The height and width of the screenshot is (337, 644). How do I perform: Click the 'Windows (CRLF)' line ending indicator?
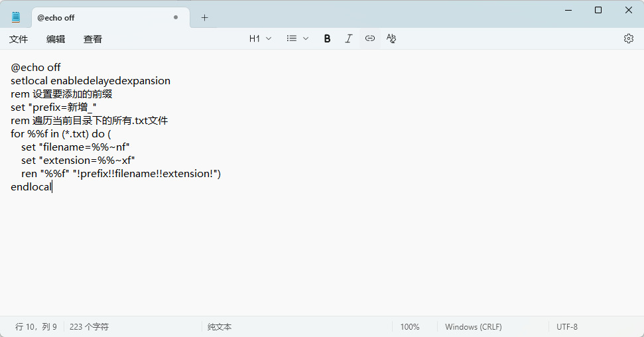[474, 327]
